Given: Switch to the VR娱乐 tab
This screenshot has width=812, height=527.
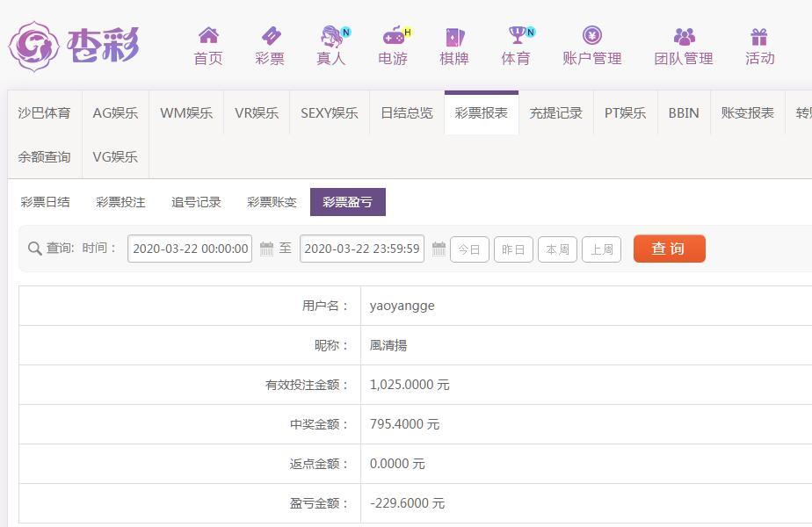Looking at the screenshot, I should (x=257, y=112).
